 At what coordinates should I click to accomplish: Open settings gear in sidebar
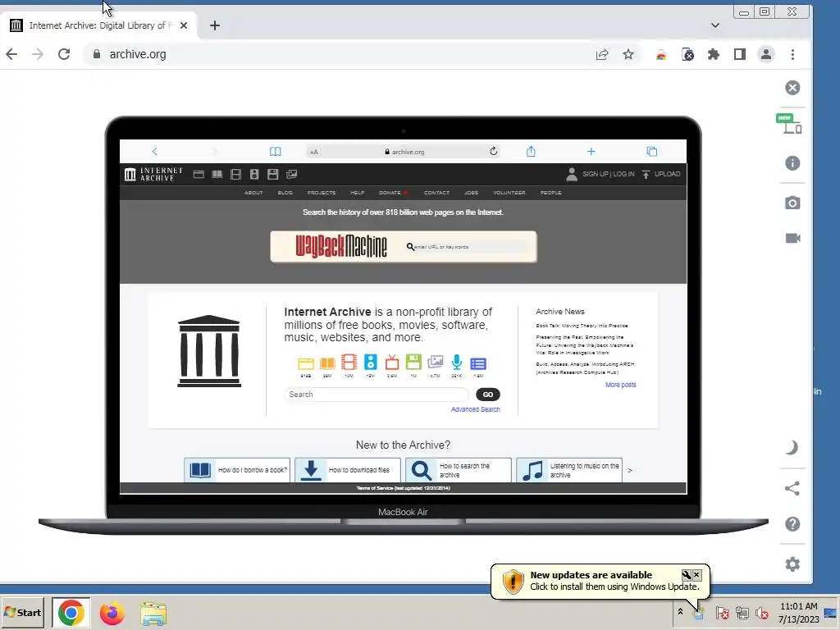(792, 564)
